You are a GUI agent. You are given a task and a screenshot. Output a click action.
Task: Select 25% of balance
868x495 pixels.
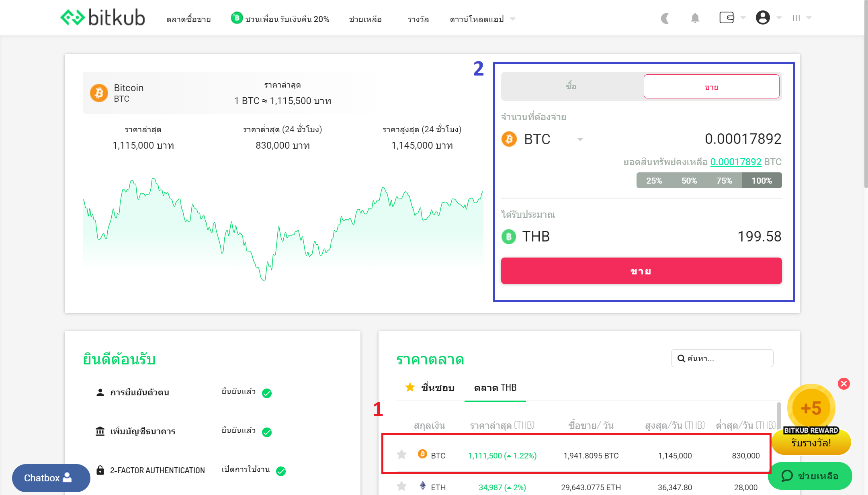(x=654, y=180)
